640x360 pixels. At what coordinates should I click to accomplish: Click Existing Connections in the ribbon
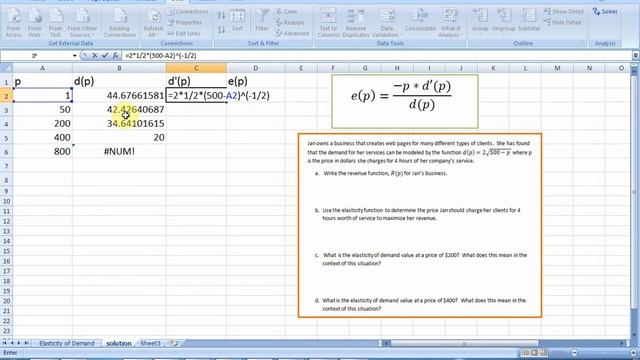click(120, 23)
